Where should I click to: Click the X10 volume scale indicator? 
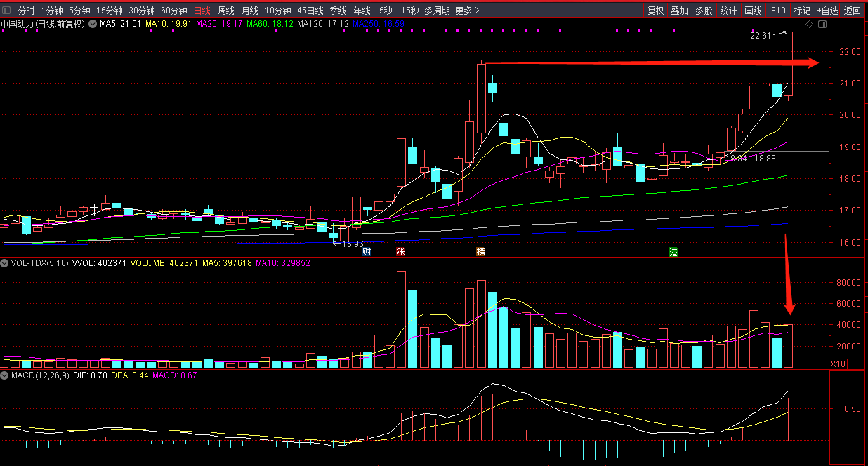(837, 364)
